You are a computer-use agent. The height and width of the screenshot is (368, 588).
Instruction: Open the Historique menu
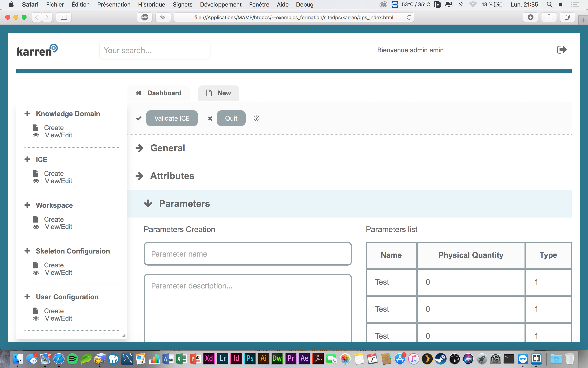coord(152,4)
